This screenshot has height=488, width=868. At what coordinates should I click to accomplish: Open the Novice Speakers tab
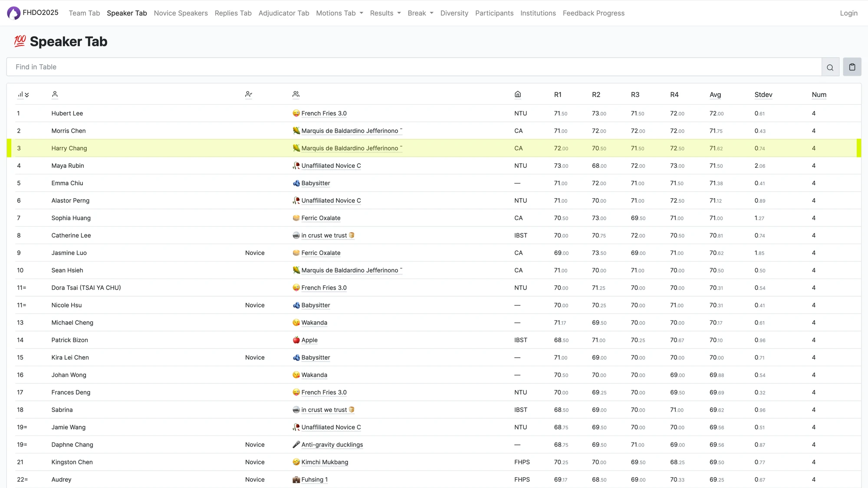click(x=181, y=13)
